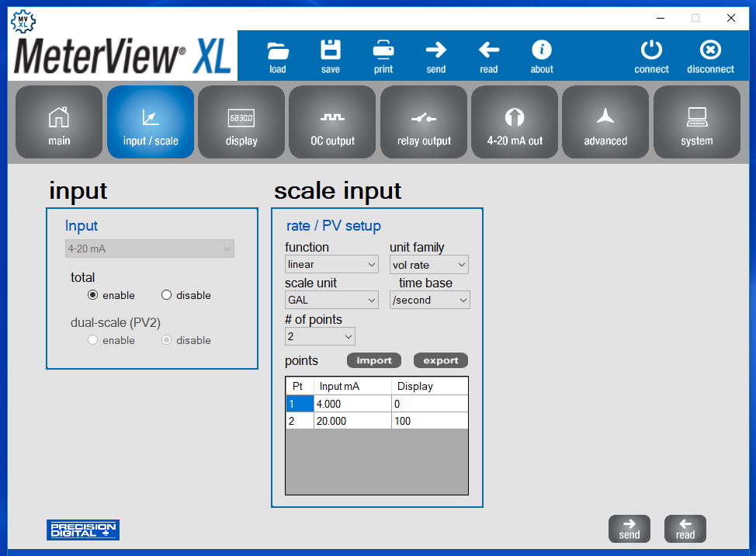Open the relay output tab
This screenshot has height=556, width=756.
[424, 122]
